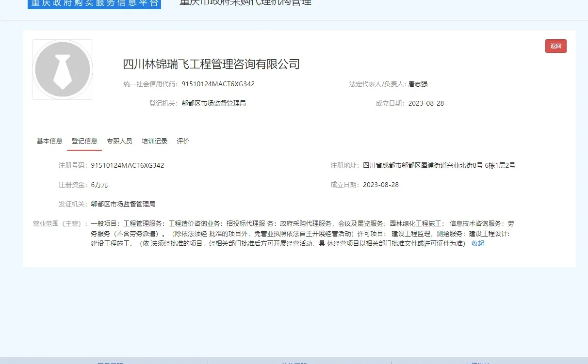Switch to the 基本信息 tab
The height and width of the screenshot is (364, 588).
(x=49, y=141)
